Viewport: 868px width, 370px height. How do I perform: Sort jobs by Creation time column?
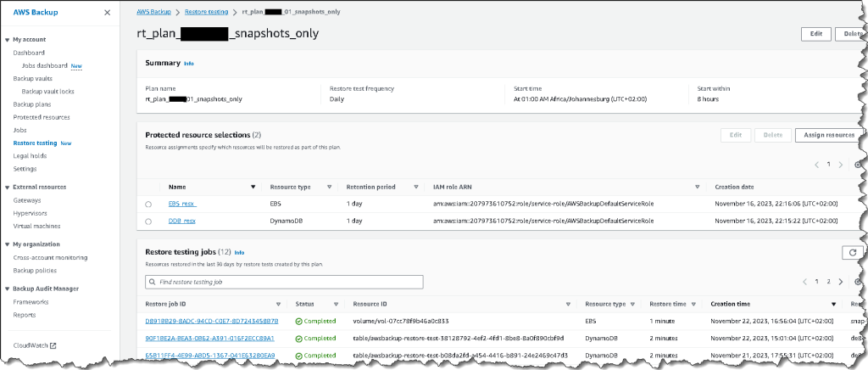[x=834, y=305]
